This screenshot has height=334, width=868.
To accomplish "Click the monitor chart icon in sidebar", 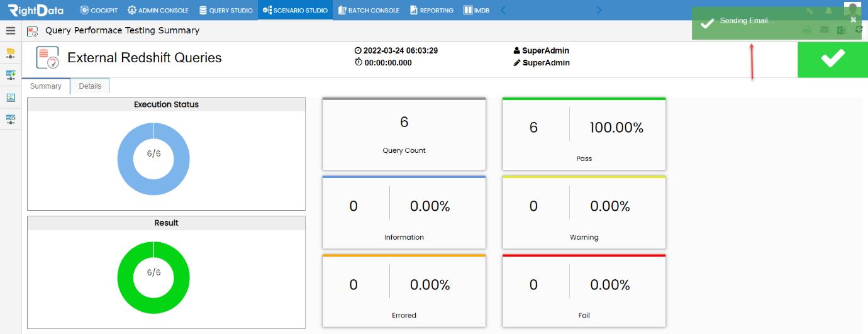I will click(x=11, y=97).
